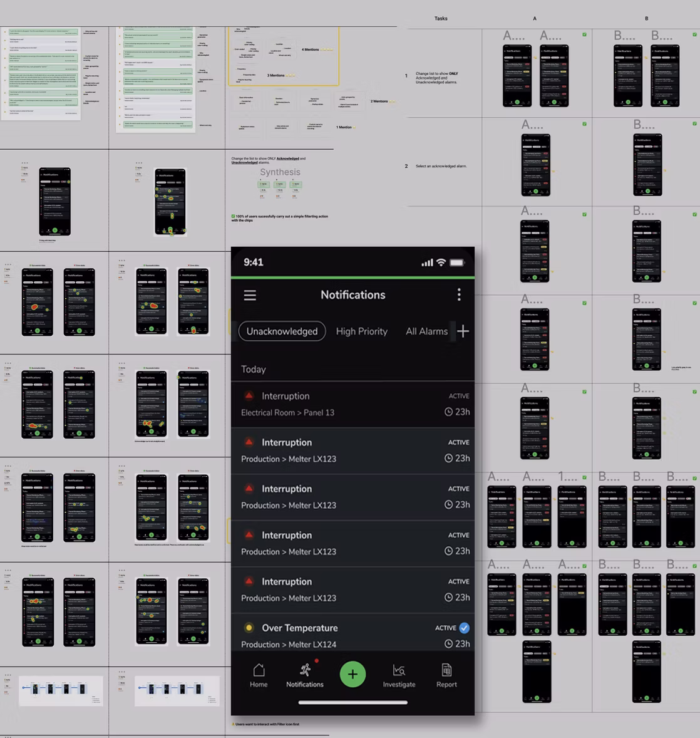Screen dimensions: 700x738
Task: Click the cellular signal icon in status bar
Action: pyautogui.click(x=427, y=262)
